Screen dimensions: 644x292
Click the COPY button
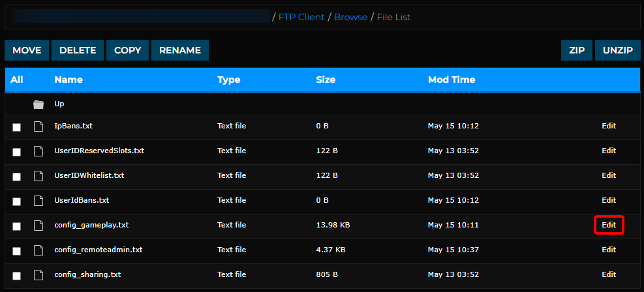[x=128, y=50]
